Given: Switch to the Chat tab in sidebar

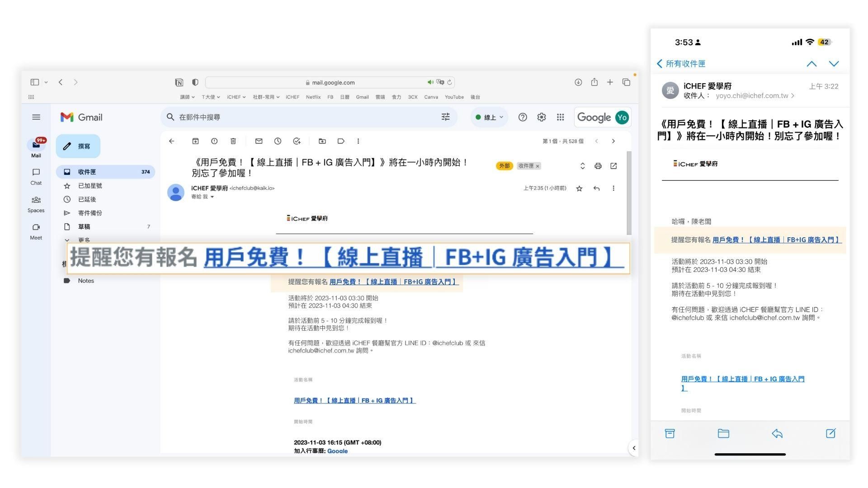Looking at the screenshot, I should [36, 176].
